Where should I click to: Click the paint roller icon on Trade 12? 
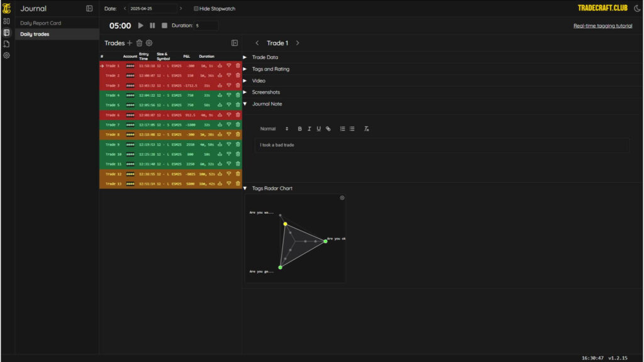tap(229, 173)
